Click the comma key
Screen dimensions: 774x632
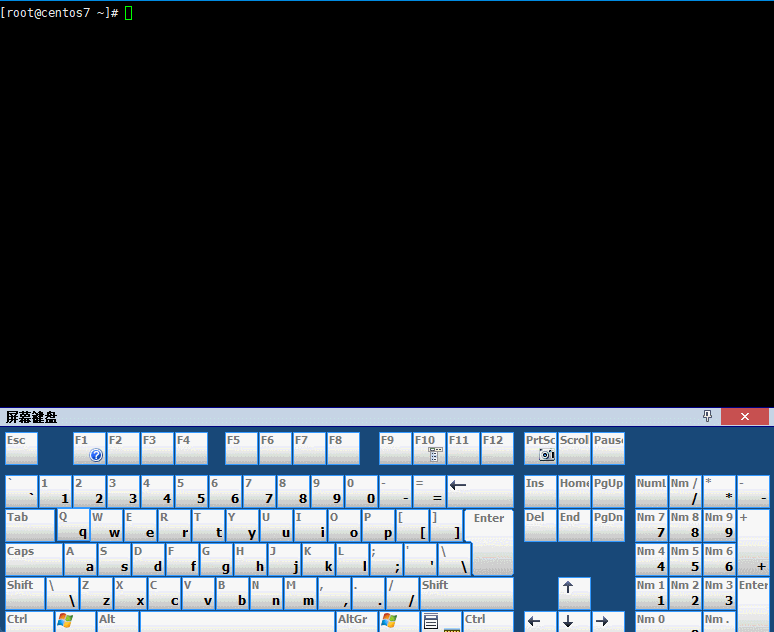click(335, 593)
